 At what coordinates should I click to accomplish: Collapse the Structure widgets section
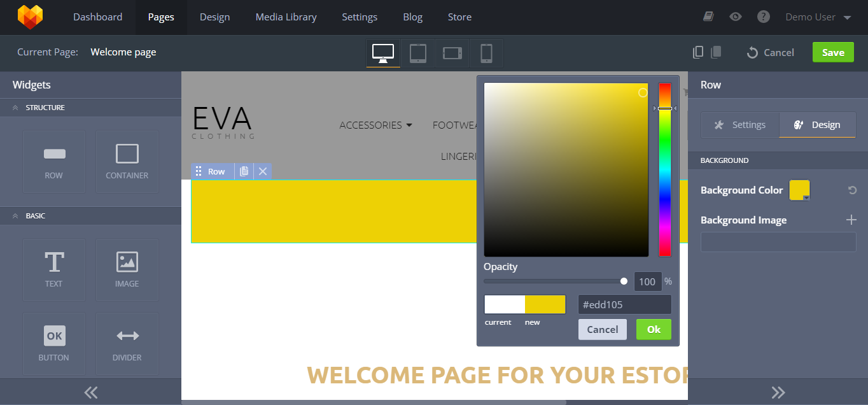click(15, 108)
